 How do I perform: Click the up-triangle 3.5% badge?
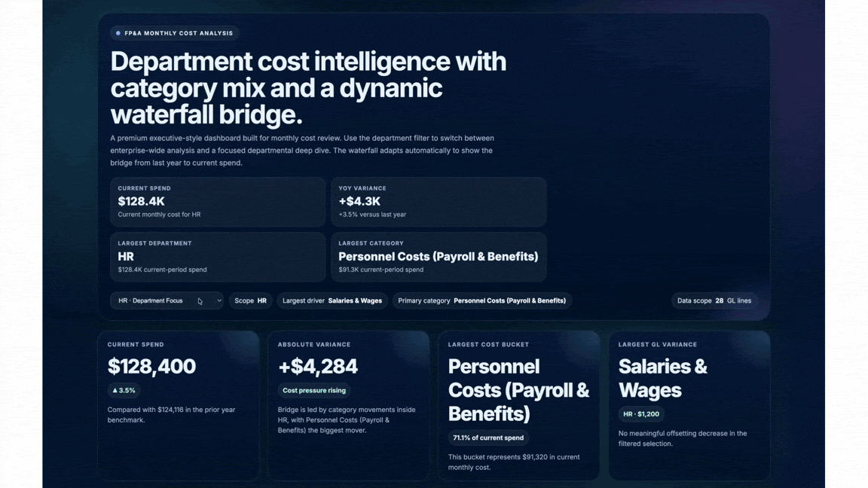[x=124, y=390]
